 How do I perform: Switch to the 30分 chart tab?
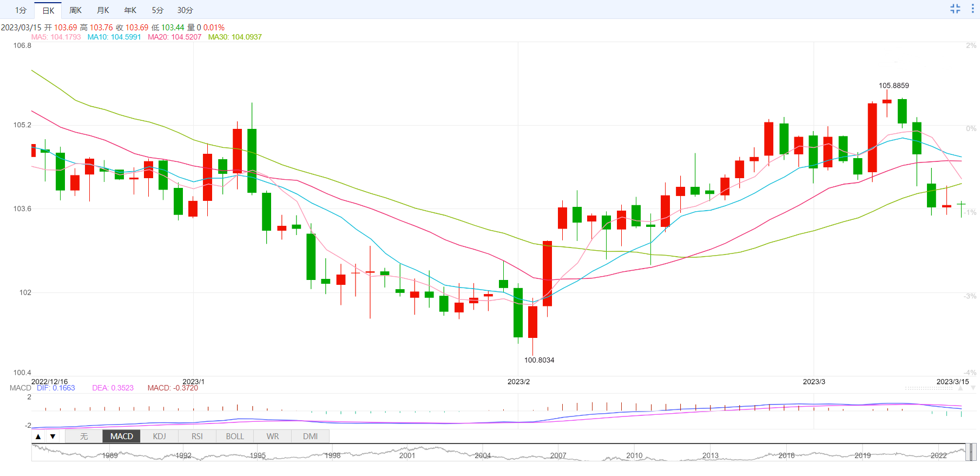click(185, 10)
